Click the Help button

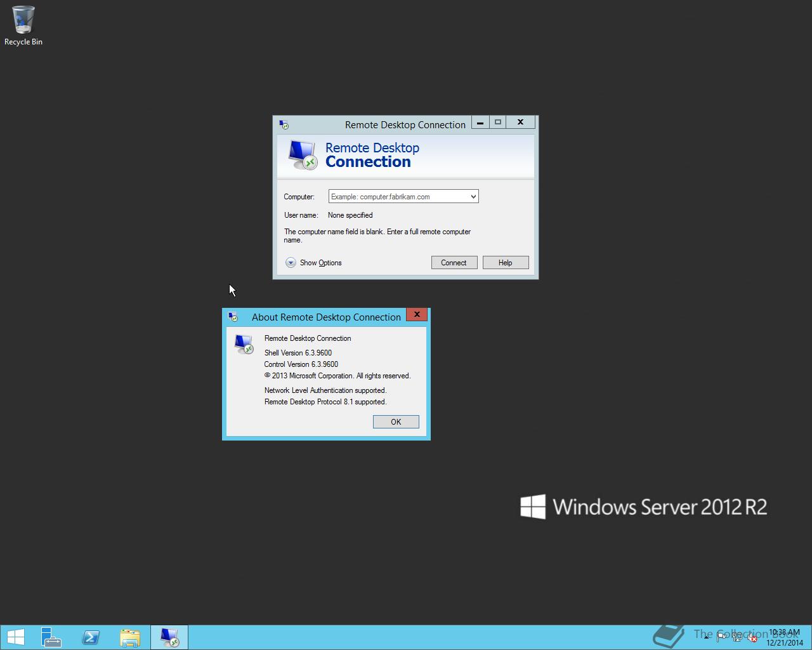pos(506,262)
